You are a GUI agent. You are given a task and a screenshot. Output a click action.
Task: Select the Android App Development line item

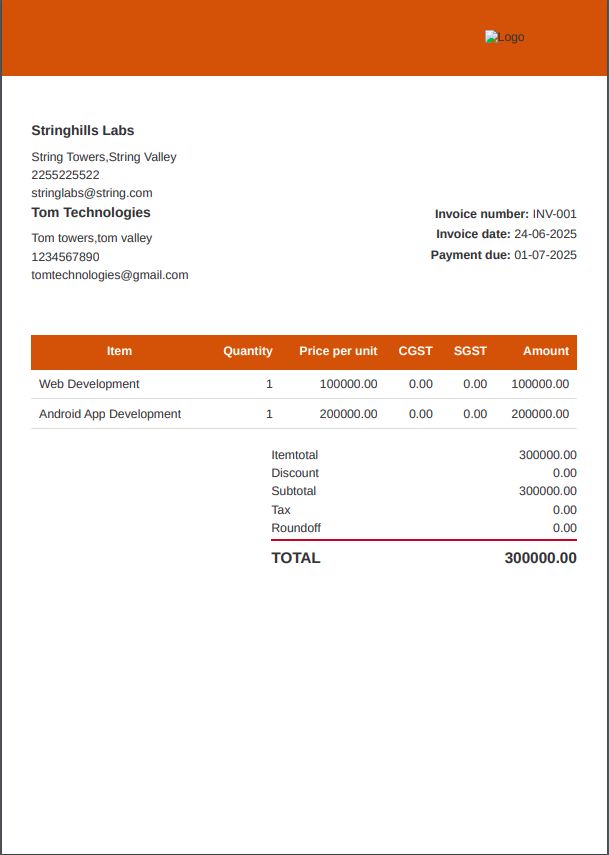110,414
